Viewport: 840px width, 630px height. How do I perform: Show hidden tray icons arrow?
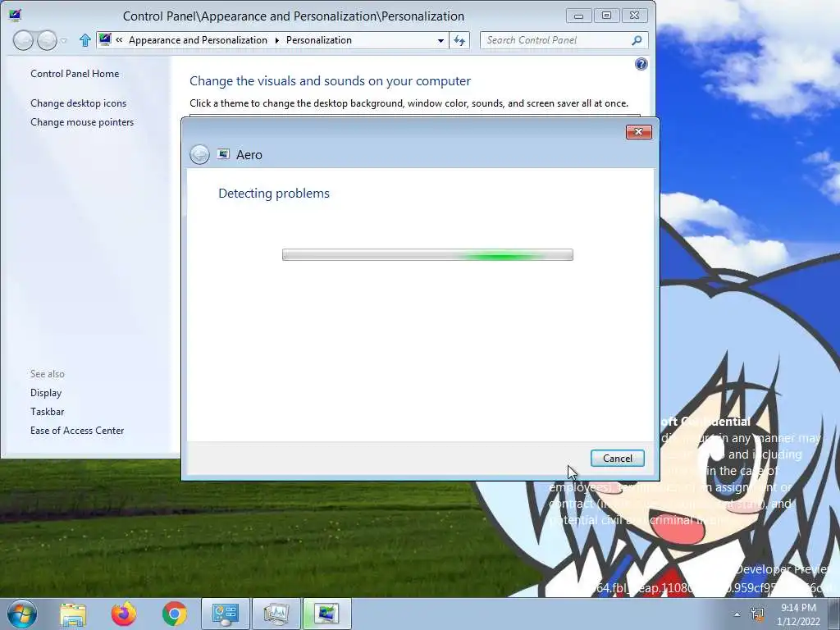tap(737, 614)
